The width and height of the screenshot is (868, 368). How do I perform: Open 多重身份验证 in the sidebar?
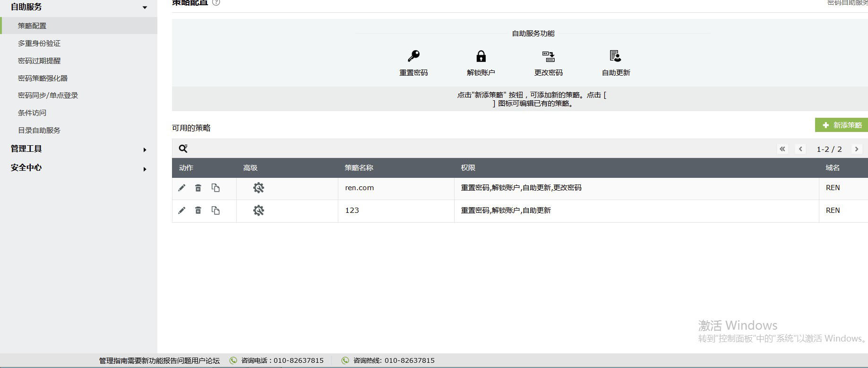click(39, 43)
